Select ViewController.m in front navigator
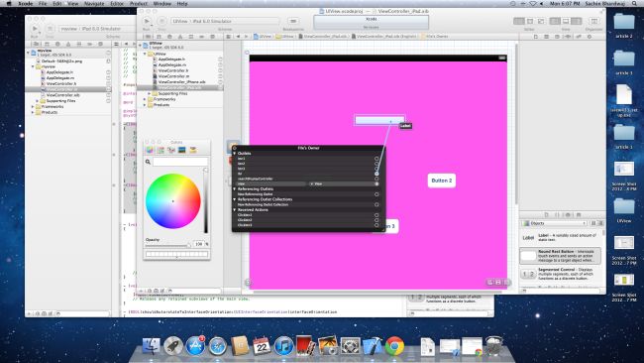 pyautogui.click(x=173, y=76)
